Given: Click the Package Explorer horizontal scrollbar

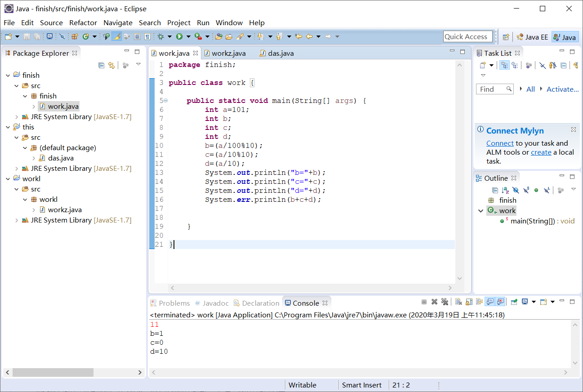Looking at the screenshot, I should [x=53, y=372].
